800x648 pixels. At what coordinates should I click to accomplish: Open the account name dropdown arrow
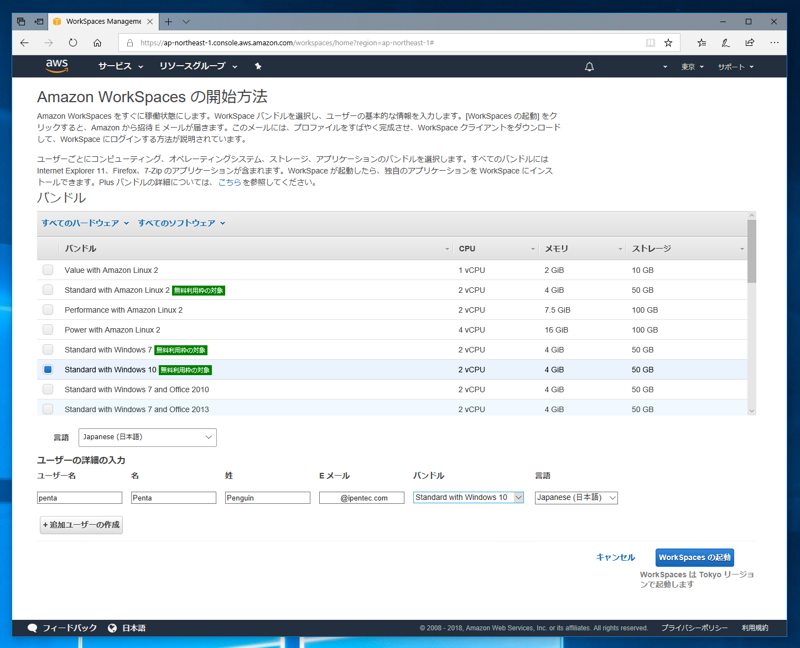[x=665, y=67]
